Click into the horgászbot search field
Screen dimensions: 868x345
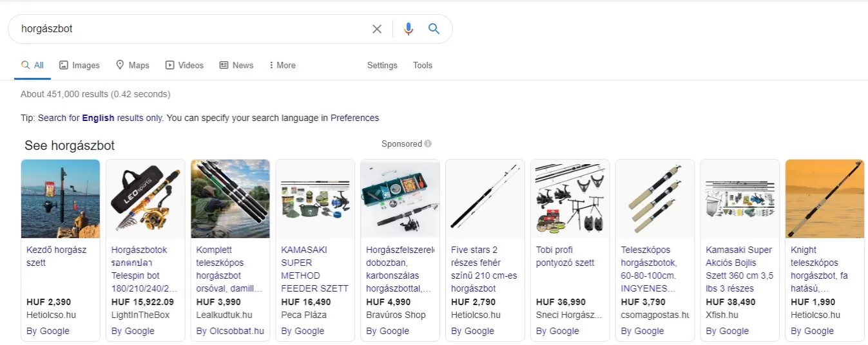click(193, 29)
